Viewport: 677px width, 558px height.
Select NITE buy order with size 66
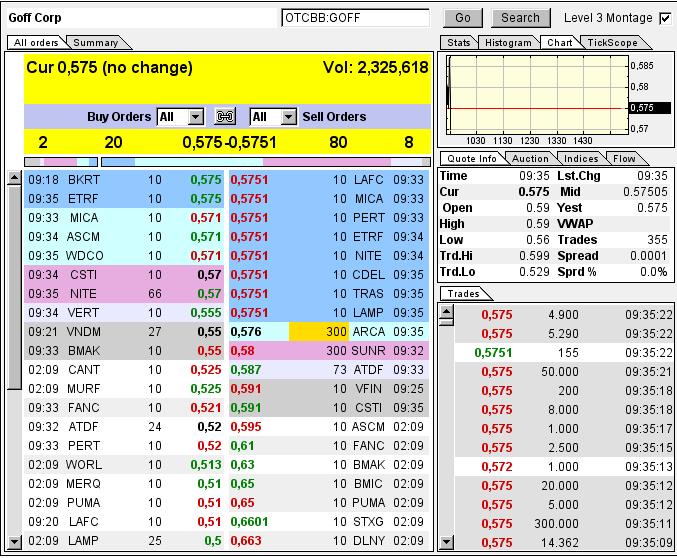click(x=124, y=294)
